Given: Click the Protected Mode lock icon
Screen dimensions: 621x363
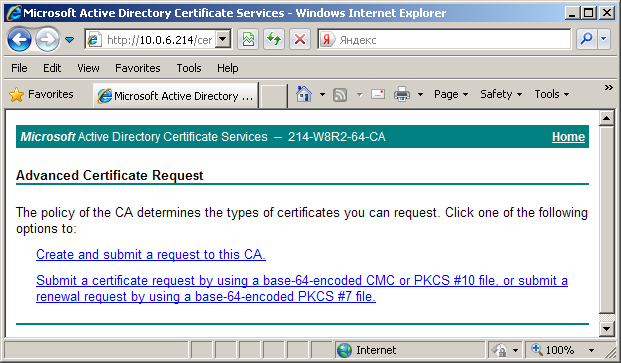Looking at the screenshot, I should pyautogui.click(x=499, y=350).
